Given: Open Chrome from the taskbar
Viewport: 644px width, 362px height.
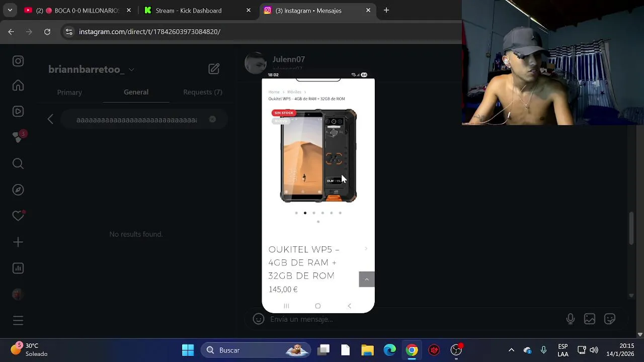Looking at the screenshot, I should [x=412, y=350].
